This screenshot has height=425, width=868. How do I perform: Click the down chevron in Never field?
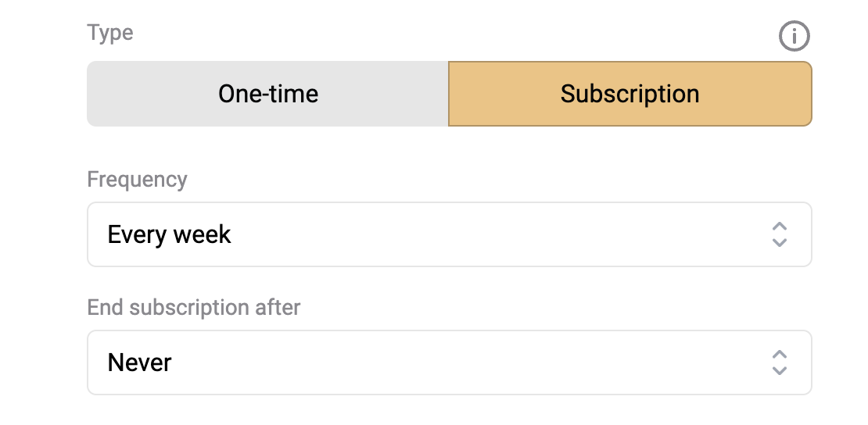[780, 370]
